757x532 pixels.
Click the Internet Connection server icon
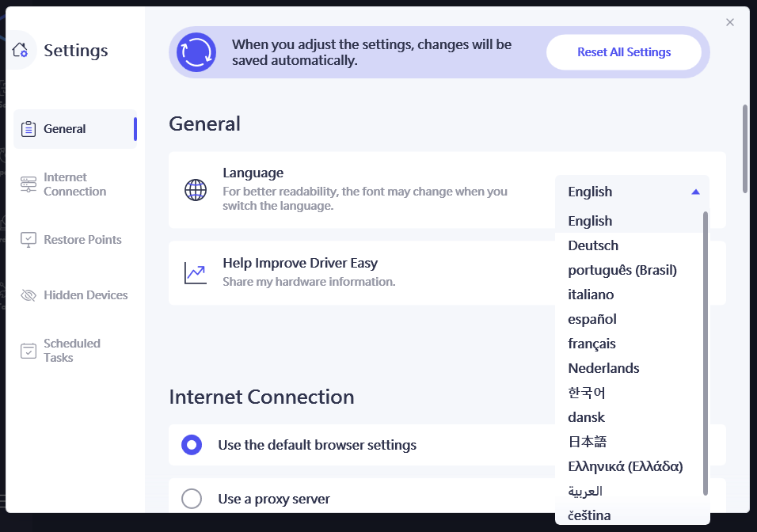(29, 184)
